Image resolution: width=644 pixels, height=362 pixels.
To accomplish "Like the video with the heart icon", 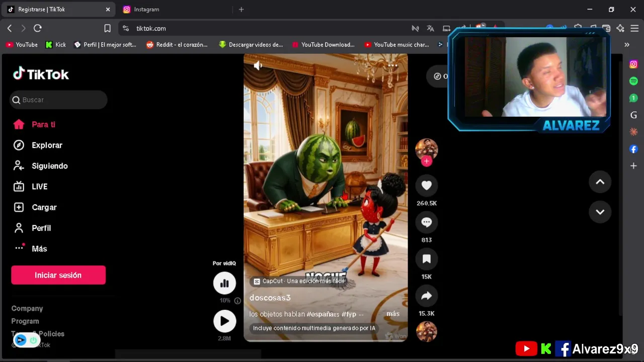I will (427, 186).
